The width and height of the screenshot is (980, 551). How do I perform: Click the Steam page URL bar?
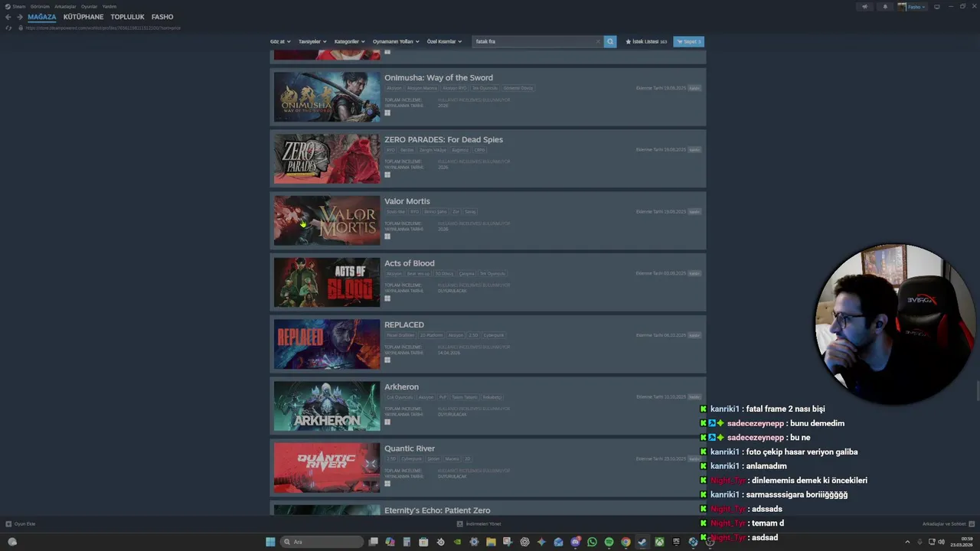(x=103, y=28)
